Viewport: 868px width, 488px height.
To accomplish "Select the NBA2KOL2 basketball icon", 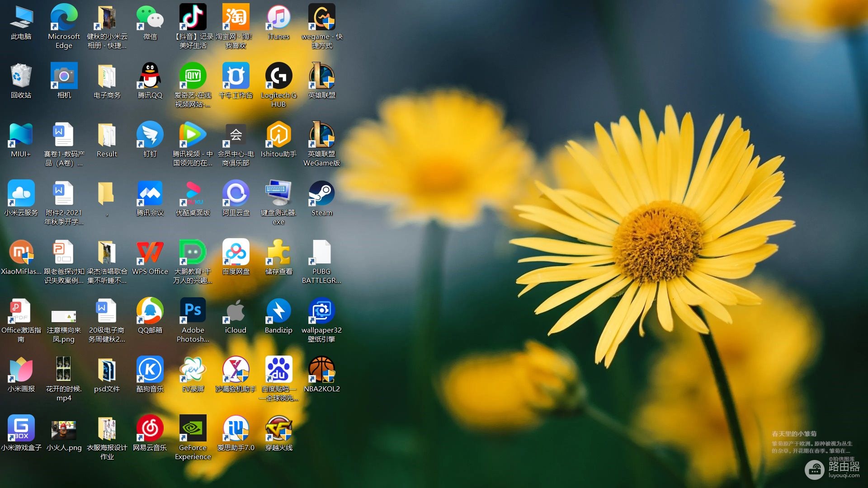I will 321,375.
